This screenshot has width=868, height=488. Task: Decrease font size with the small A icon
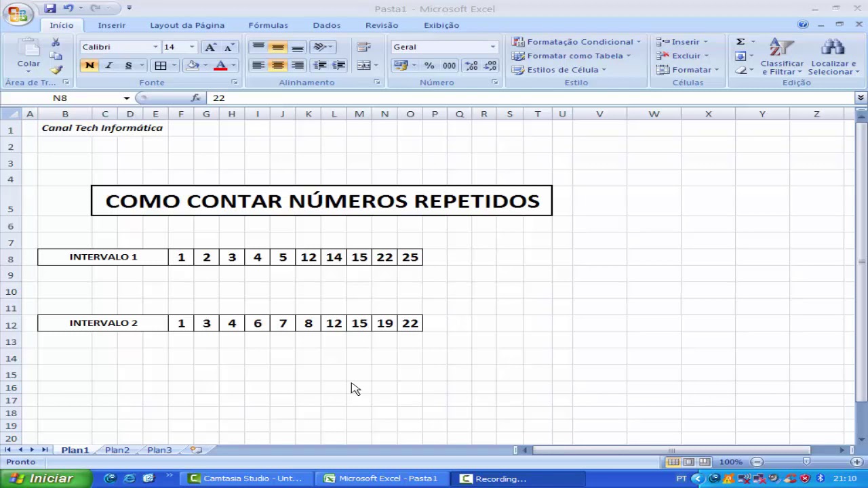pyautogui.click(x=229, y=47)
